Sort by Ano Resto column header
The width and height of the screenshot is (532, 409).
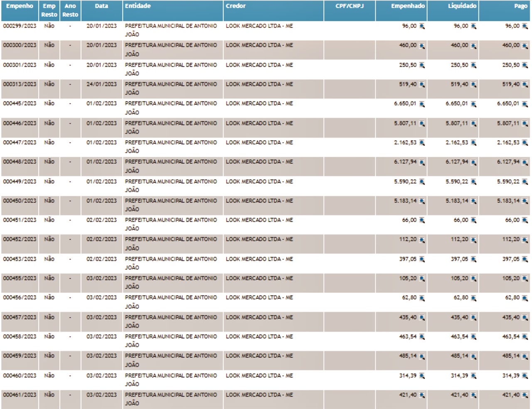tap(70, 10)
